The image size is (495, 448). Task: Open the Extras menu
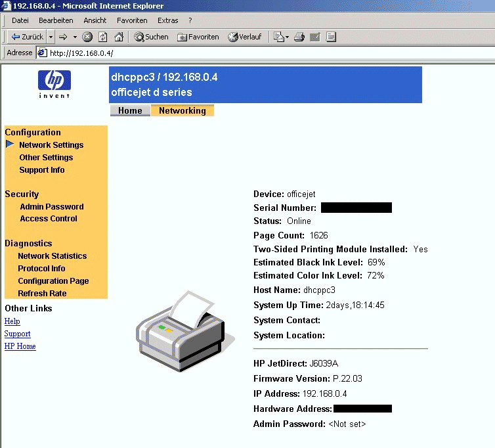click(x=167, y=20)
